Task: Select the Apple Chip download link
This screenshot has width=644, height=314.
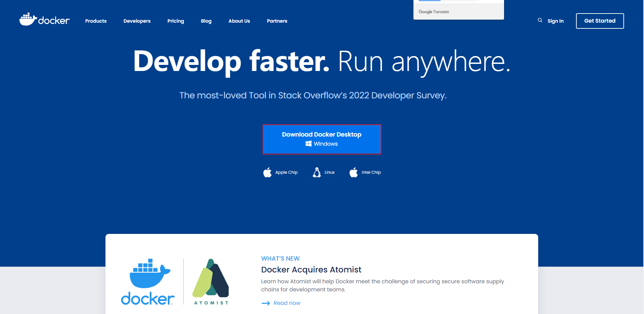Action: tap(281, 172)
